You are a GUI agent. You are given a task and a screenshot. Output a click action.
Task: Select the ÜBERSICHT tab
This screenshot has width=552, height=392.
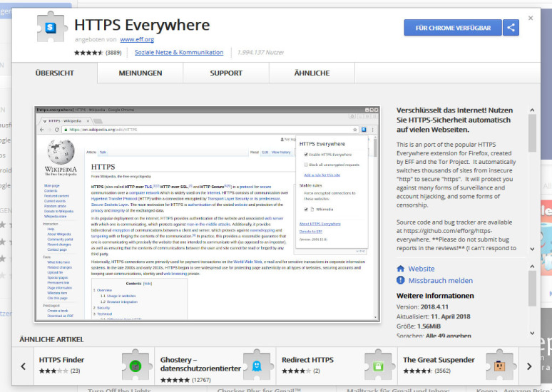(55, 73)
